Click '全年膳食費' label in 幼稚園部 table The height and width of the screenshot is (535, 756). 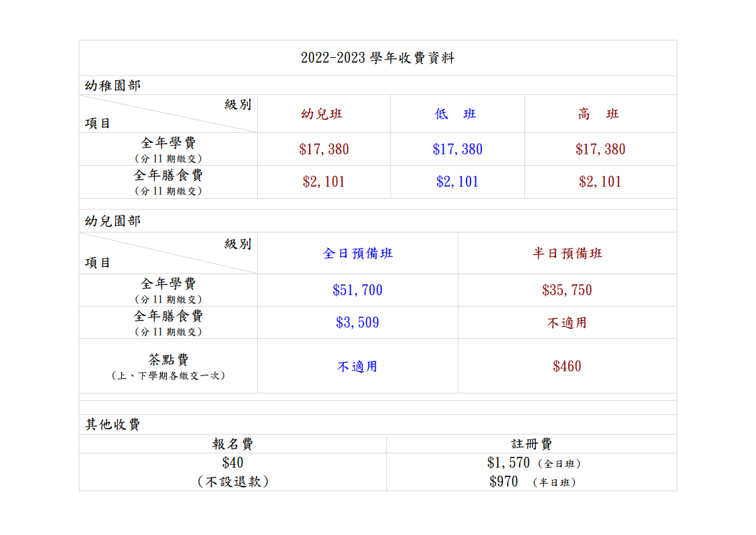pyautogui.click(x=168, y=175)
